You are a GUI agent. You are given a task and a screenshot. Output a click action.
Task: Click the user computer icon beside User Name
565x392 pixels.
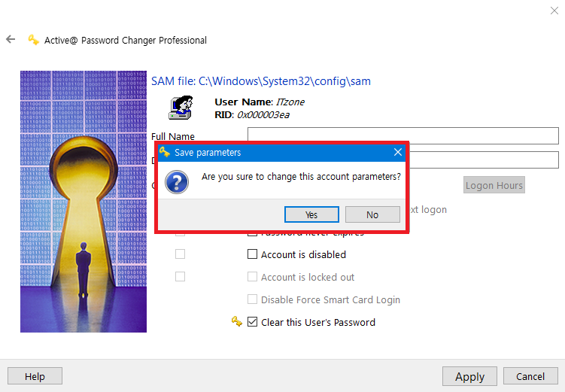[181, 108]
